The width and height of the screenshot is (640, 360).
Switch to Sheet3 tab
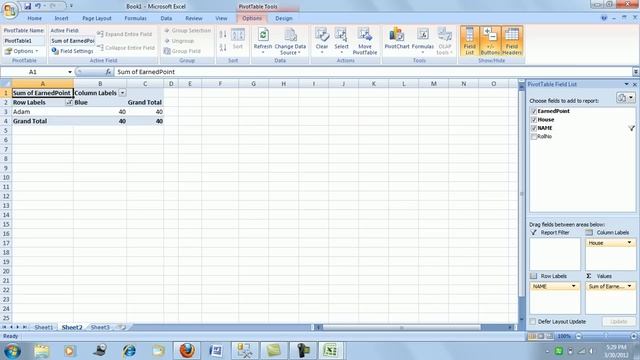(100, 327)
